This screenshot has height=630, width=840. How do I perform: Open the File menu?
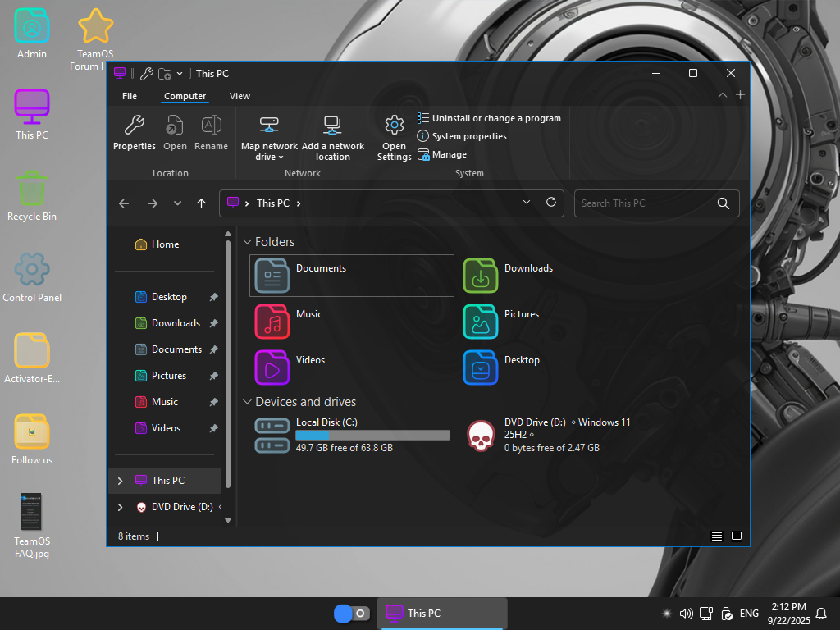[x=130, y=96]
